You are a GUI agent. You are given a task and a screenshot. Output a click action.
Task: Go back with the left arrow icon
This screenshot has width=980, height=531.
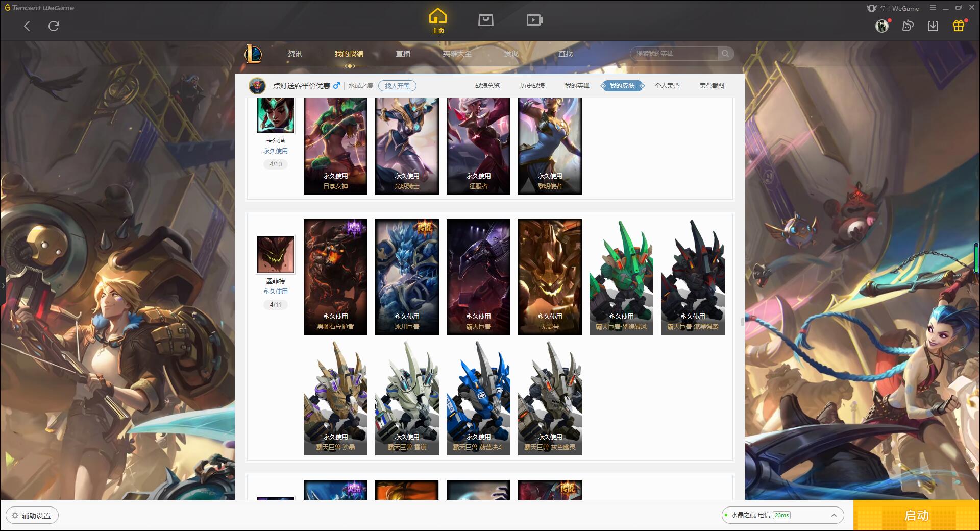tap(27, 26)
